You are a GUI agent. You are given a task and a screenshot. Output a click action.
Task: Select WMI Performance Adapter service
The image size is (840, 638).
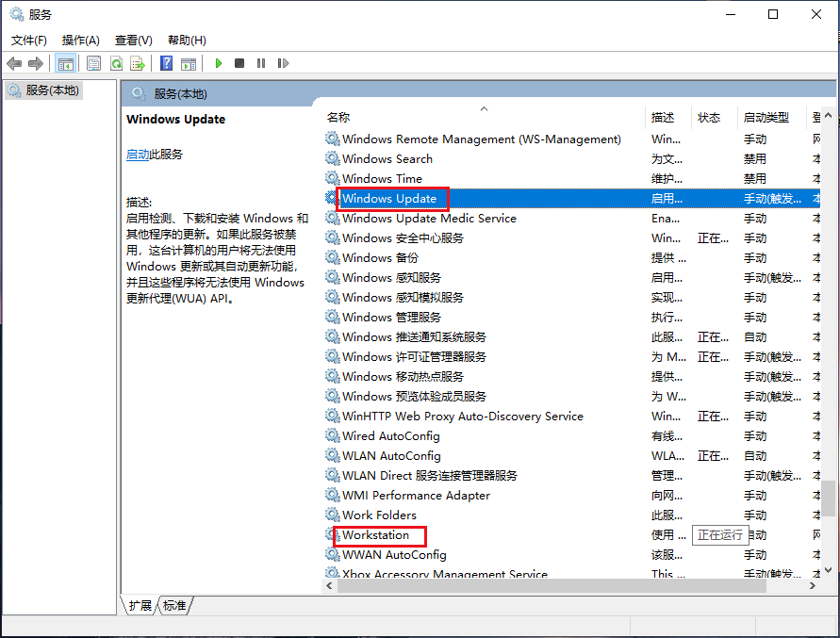[x=571, y=496]
